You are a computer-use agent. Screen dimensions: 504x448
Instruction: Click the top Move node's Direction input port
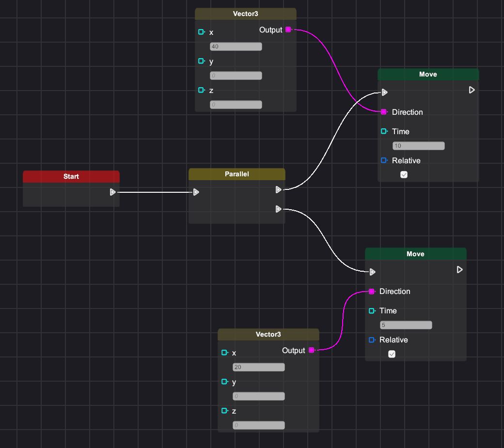tap(384, 112)
